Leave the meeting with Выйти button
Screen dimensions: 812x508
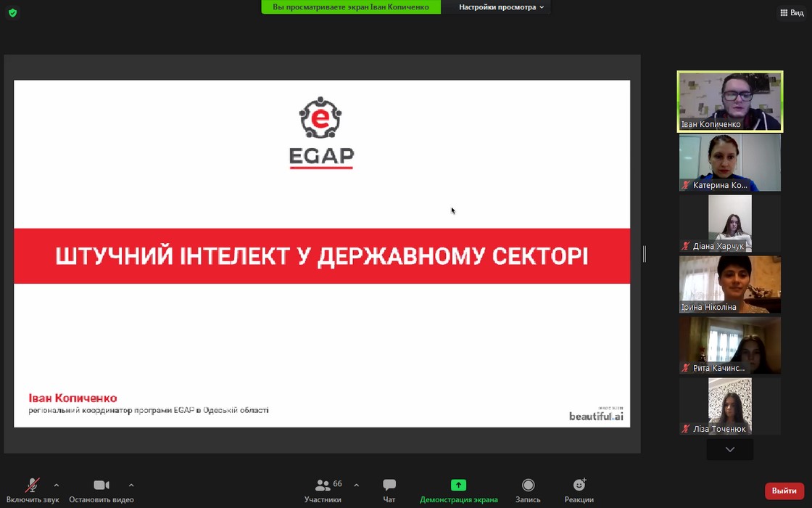[x=784, y=491]
